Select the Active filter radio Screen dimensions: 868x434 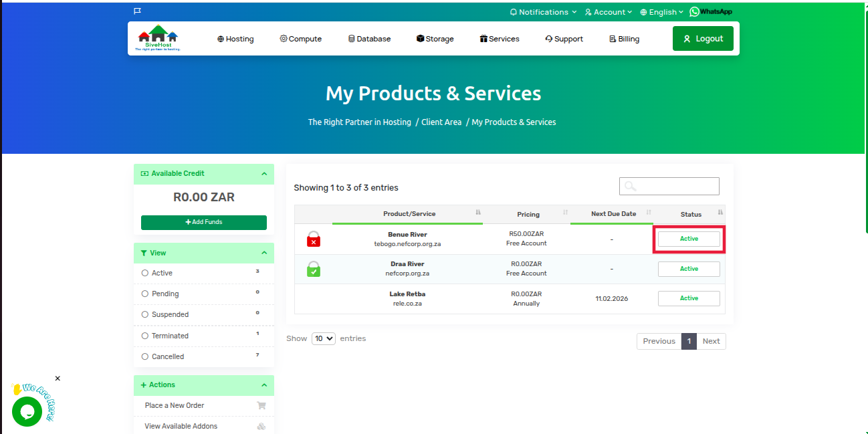pos(145,273)
